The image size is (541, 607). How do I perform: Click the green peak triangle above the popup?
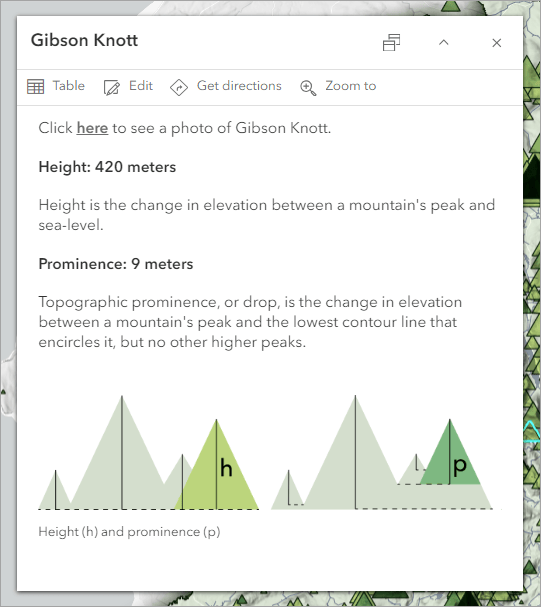[x=450, y=5]
